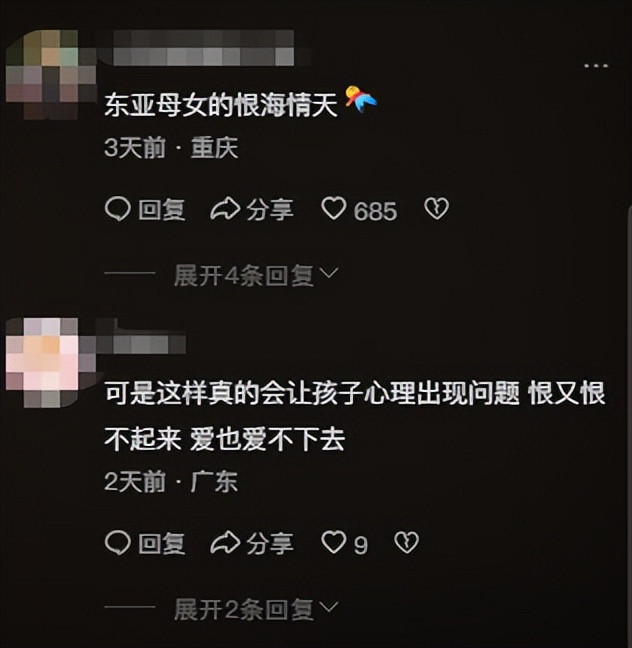Click the reply bubble icon on first comment
Screen dimensions: 632x648
tap(118, 209)
